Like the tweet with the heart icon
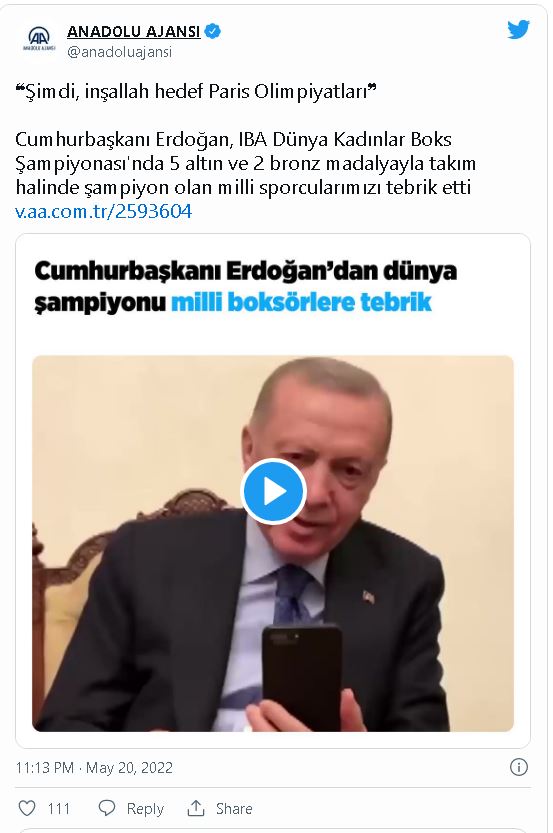The image size is (553, 833). pyautogui.click(x=27, y=808)
